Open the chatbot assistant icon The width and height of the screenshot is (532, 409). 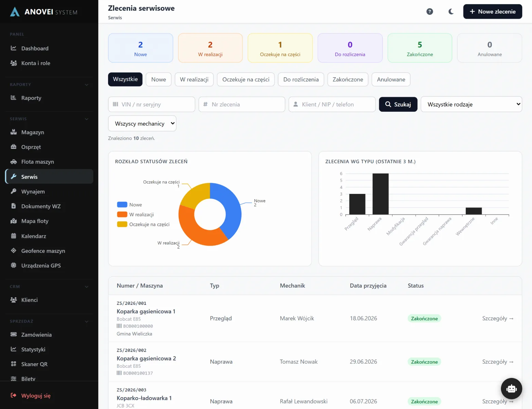(x=511, y=389)
